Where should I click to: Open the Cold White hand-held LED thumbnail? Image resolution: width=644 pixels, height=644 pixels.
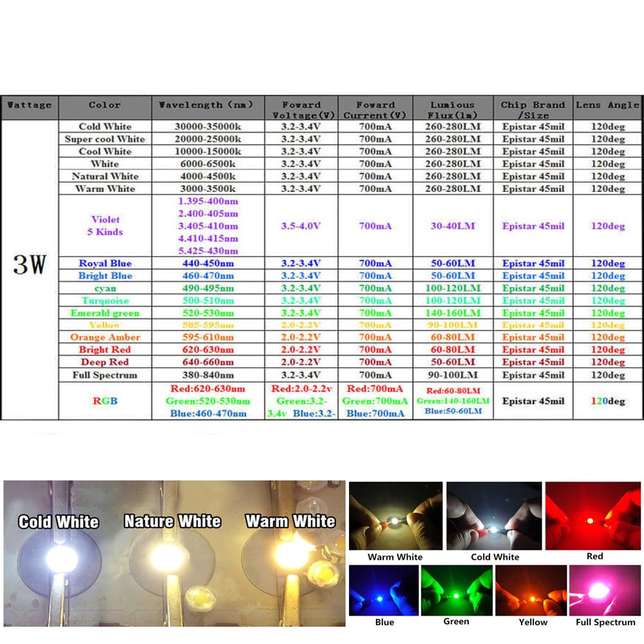[494, 515]
